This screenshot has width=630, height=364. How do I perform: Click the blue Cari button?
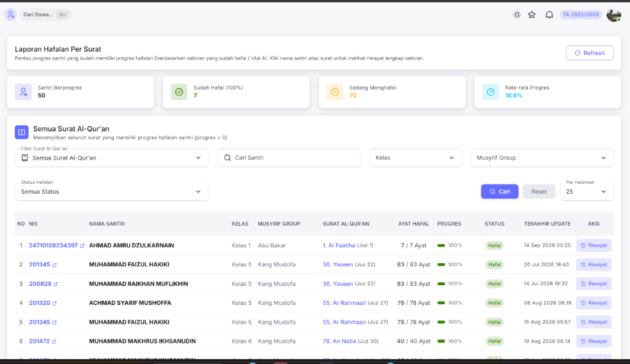click(500, 192)
